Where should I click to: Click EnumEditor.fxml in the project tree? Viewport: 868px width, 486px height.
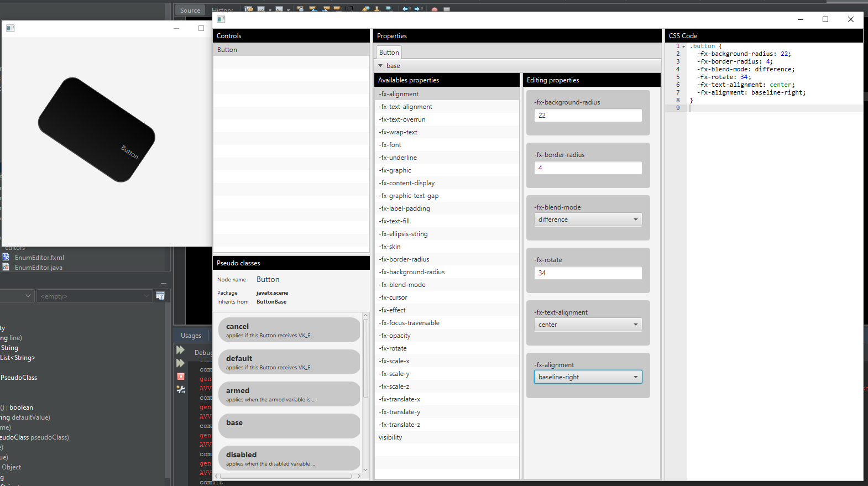coord(39,258)
